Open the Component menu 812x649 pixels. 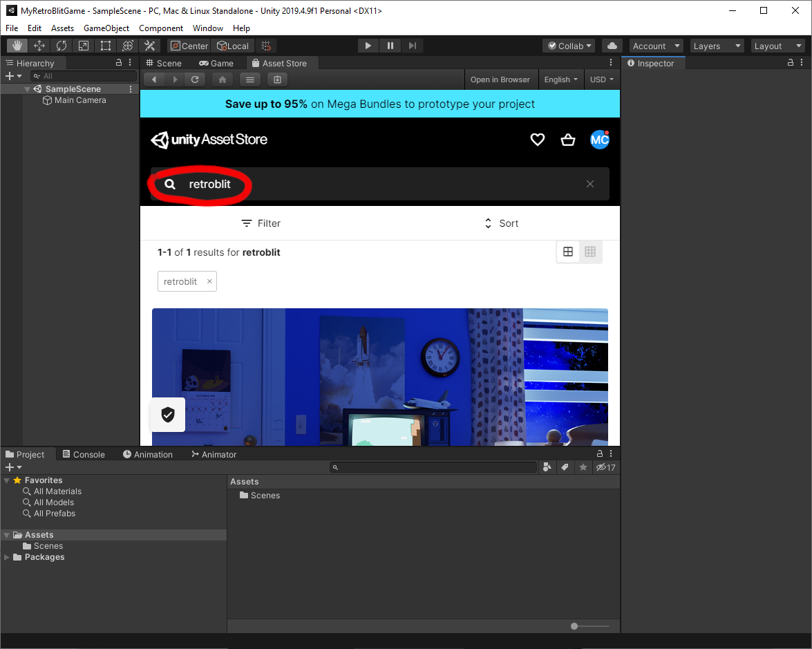click(161, 28)
